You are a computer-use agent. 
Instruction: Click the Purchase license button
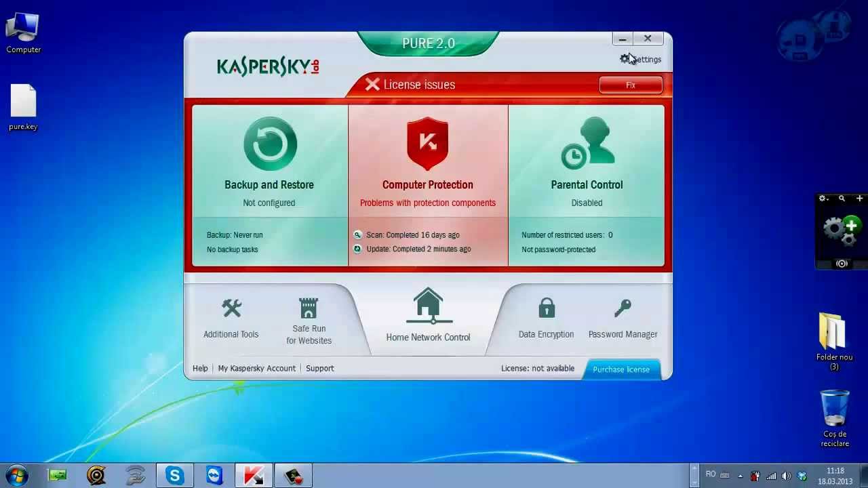(x=621, y=369)
